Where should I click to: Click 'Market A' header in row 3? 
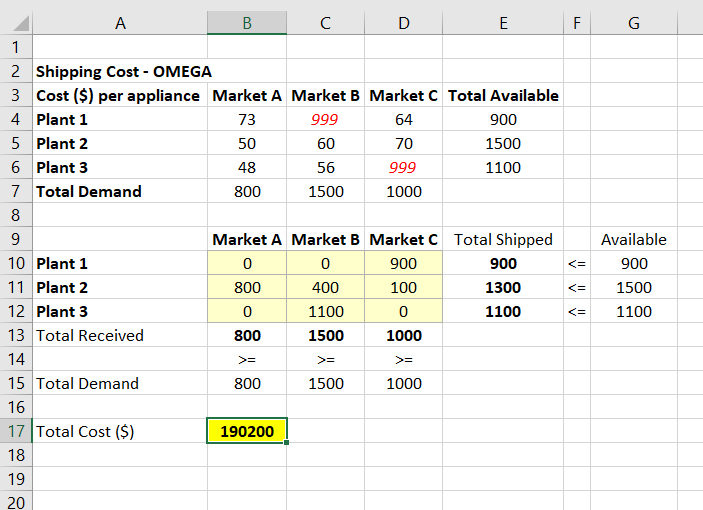(x=247, y=95)
